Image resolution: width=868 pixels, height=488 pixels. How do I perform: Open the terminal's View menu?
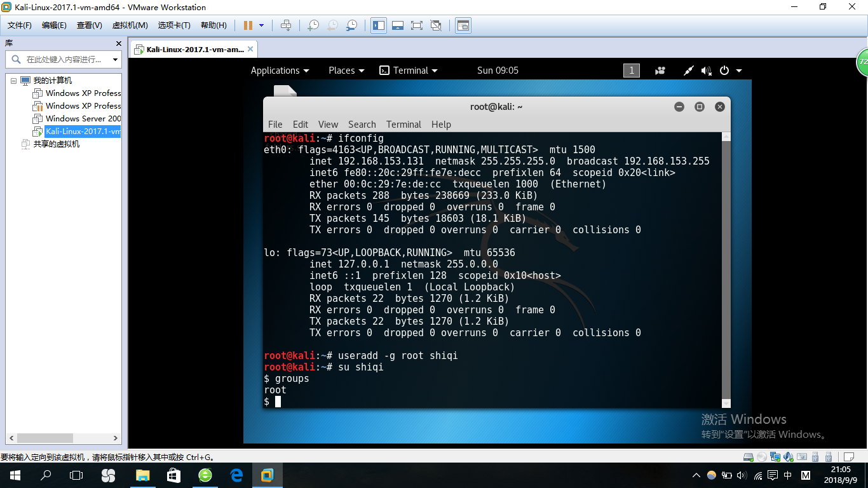[328, 125]
